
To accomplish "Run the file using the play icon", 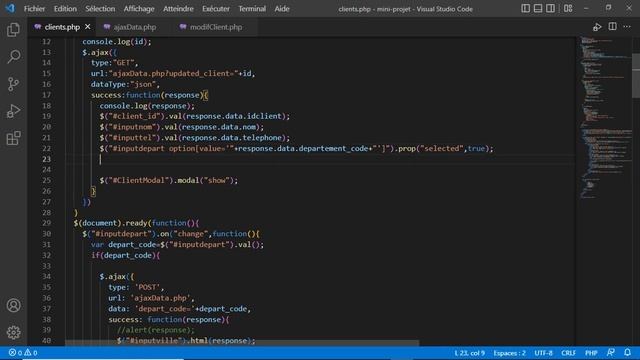I will (597, 27).
